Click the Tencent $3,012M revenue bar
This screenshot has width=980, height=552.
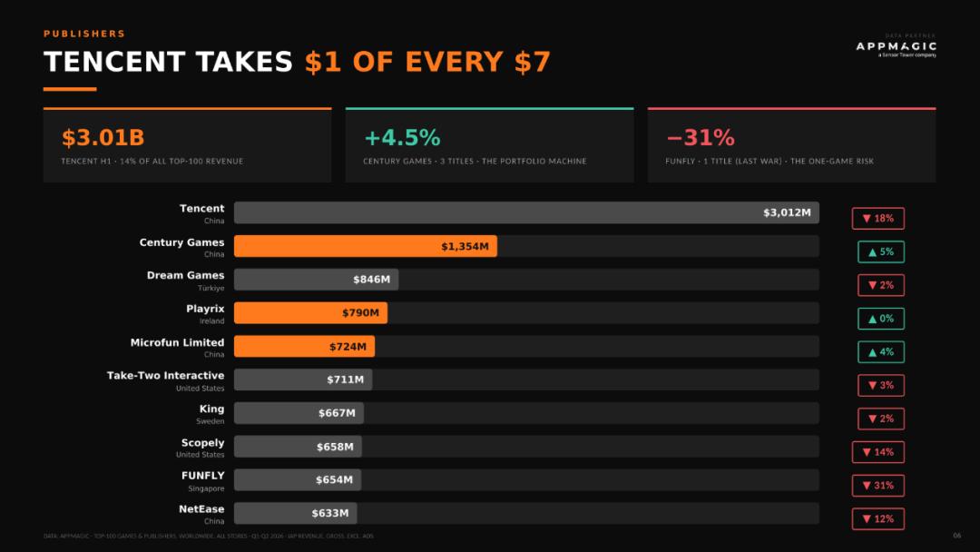coord(526,212)
